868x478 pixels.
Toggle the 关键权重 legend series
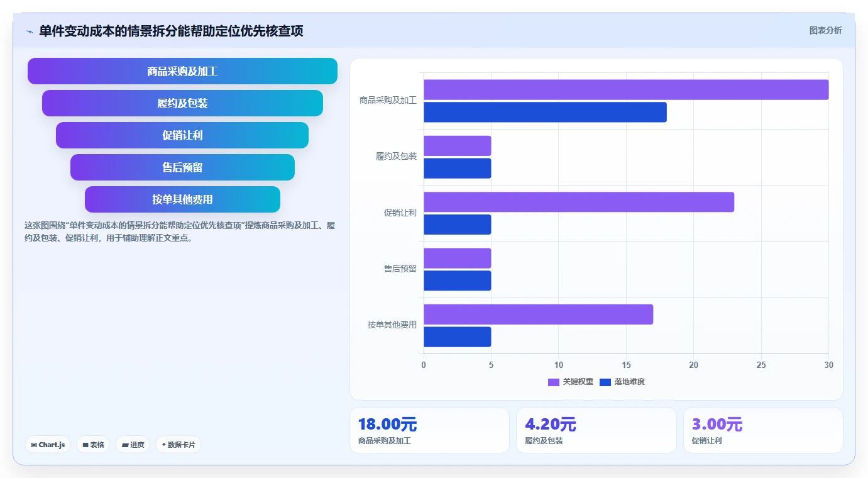coord(571,382)
